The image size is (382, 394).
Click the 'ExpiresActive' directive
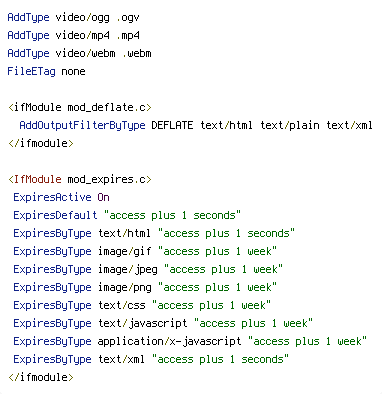[52, 197]
